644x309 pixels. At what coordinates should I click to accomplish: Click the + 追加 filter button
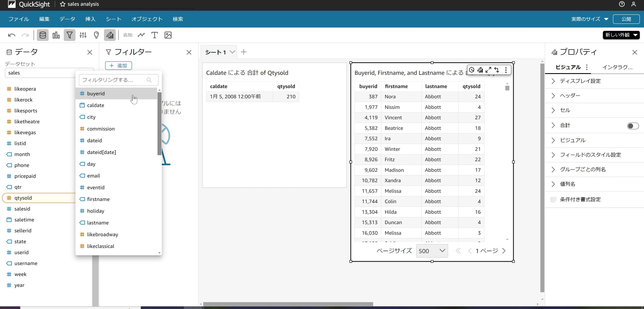point(119,65)
